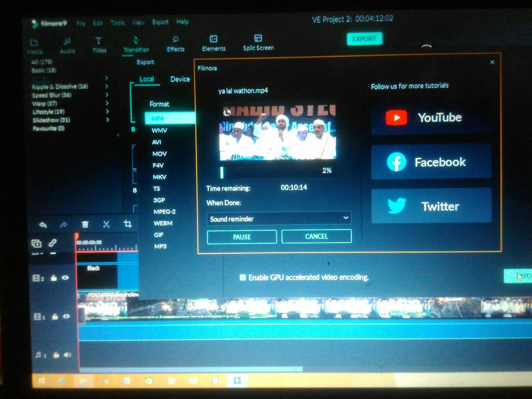Select the MP4 format option
The width and height of the screenshot is (532, 399).
tap(170, 118)
